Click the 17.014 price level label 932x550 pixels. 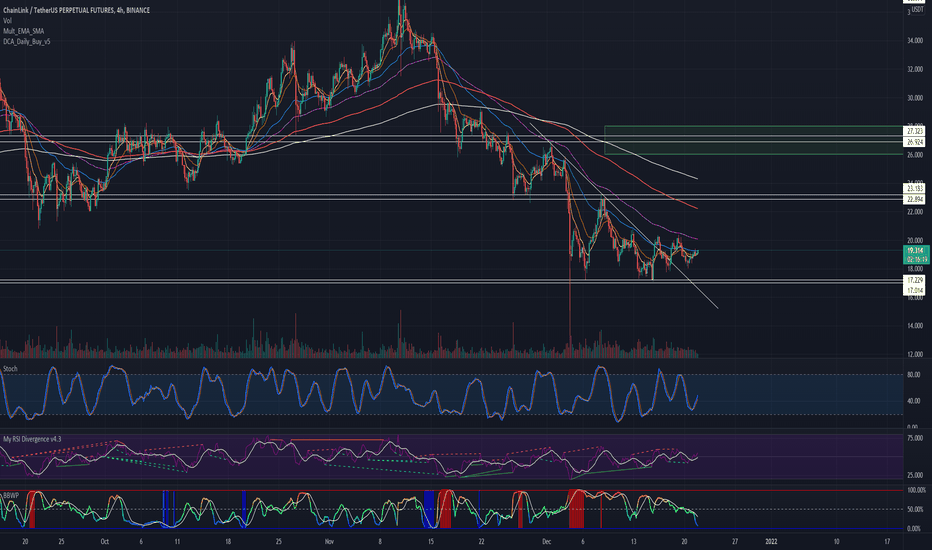[x=915, y=290]
